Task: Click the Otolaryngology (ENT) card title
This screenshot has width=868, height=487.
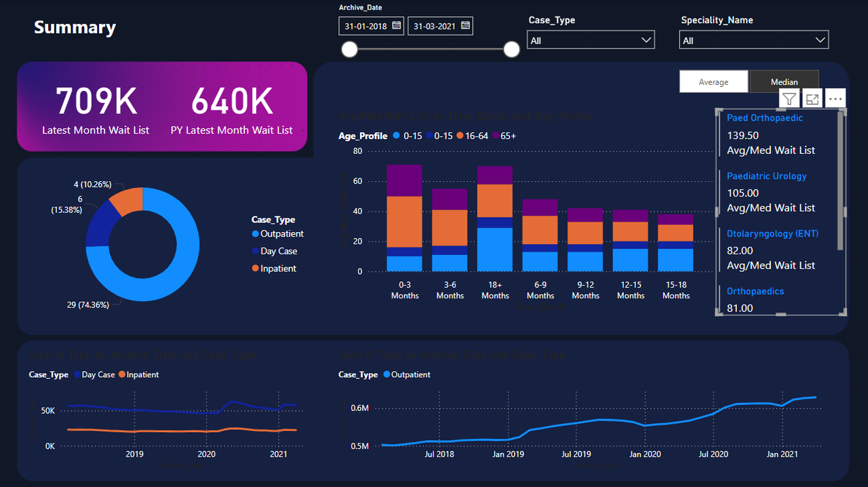Action: pos(773,233)
